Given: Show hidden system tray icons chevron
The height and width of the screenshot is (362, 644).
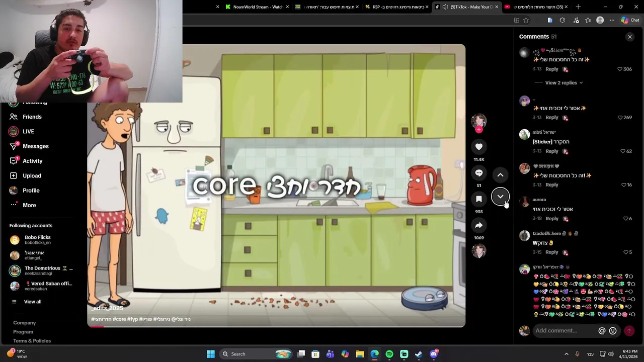Looking at the screenshot, I should coord(566,354).
